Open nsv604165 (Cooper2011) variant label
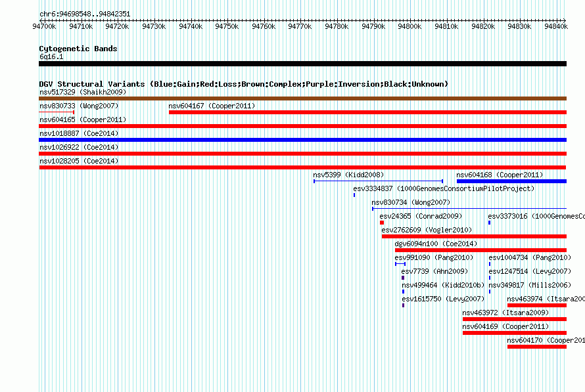The height and width of the screenshot is (392, 585). click(83, 120)
